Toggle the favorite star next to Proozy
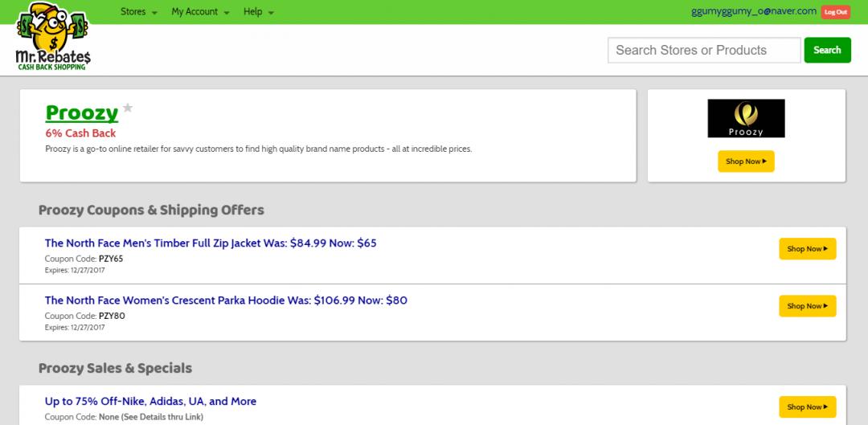868x425 pixels. coord(128,108)
